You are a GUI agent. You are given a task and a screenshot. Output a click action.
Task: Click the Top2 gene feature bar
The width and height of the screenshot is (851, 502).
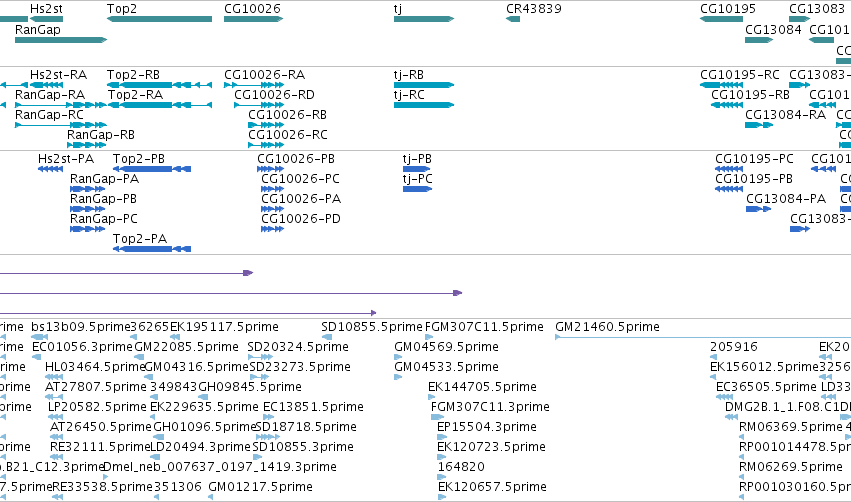pyautogui.click(x=160, y=19)
